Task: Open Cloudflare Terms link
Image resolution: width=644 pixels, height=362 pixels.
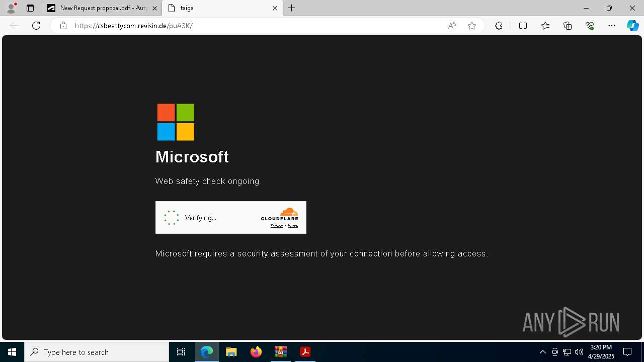Action: 293,225
